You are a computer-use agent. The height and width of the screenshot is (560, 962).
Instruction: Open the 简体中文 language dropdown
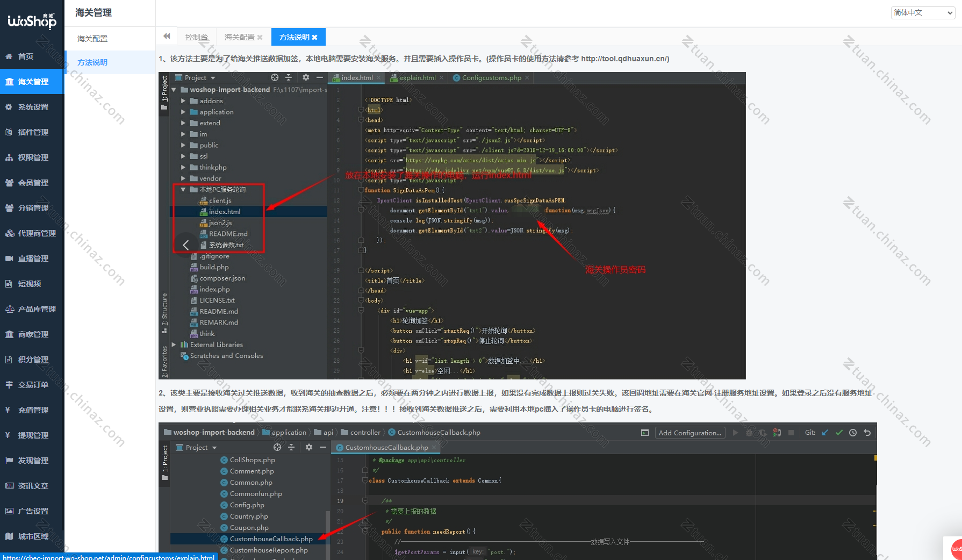923,12
